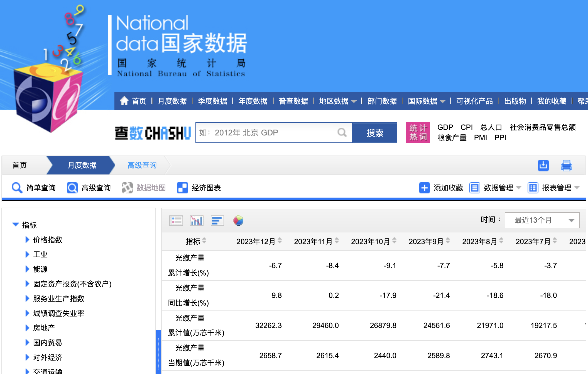Toggle sort on 2023年12月 column
588x374 pixels.
[x=280, y=241]
